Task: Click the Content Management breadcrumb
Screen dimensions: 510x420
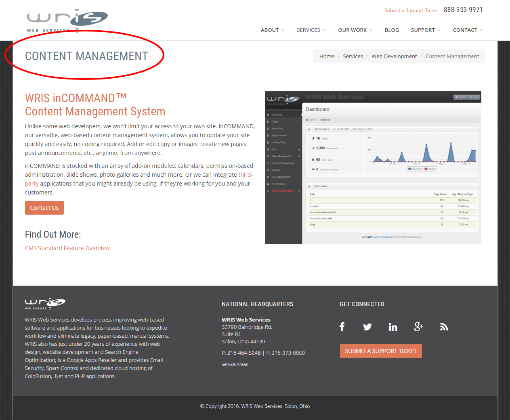Action: click(x=452, y=56)
